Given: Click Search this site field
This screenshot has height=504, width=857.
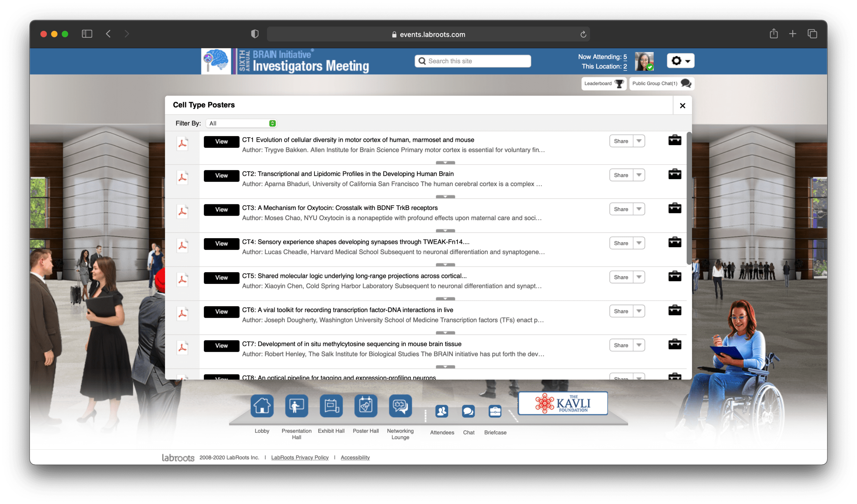Looking at the screenshot, I should (473, 61).
